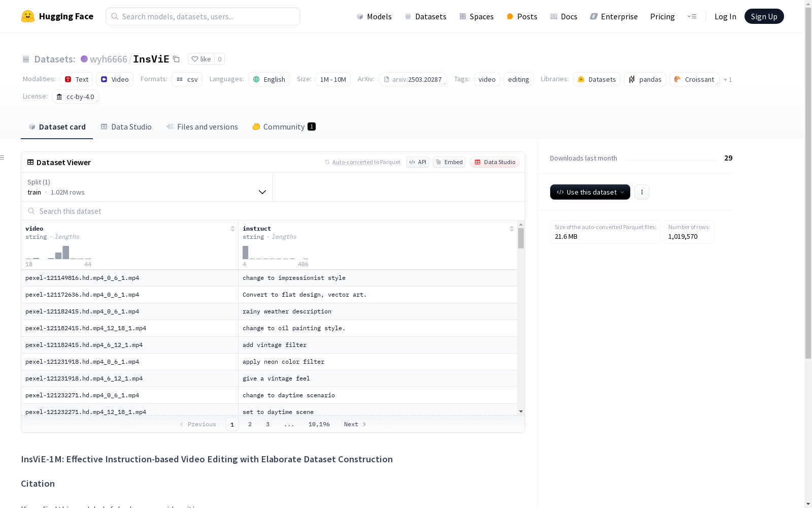
Task: Click the wyh6666 author link
Action: 109,59
